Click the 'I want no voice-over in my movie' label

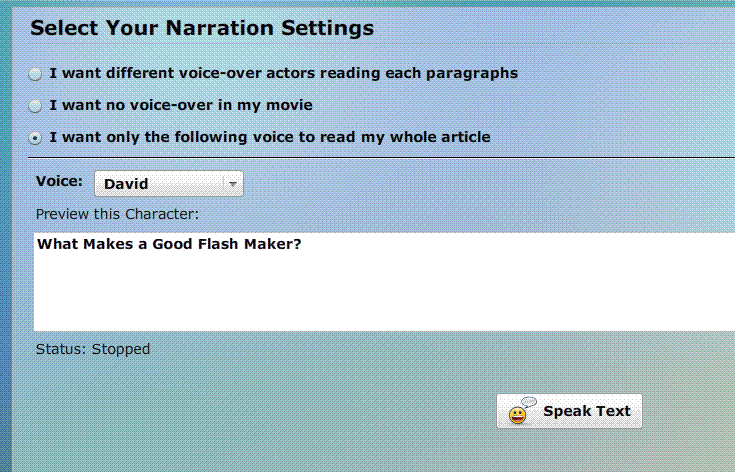coord(181,105)
